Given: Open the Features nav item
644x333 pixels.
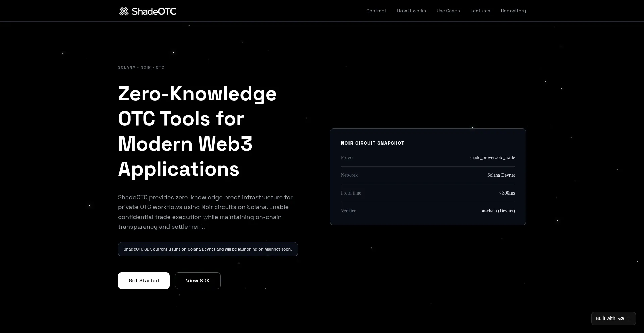Looking at the screenshot, I should click(480, 11).
